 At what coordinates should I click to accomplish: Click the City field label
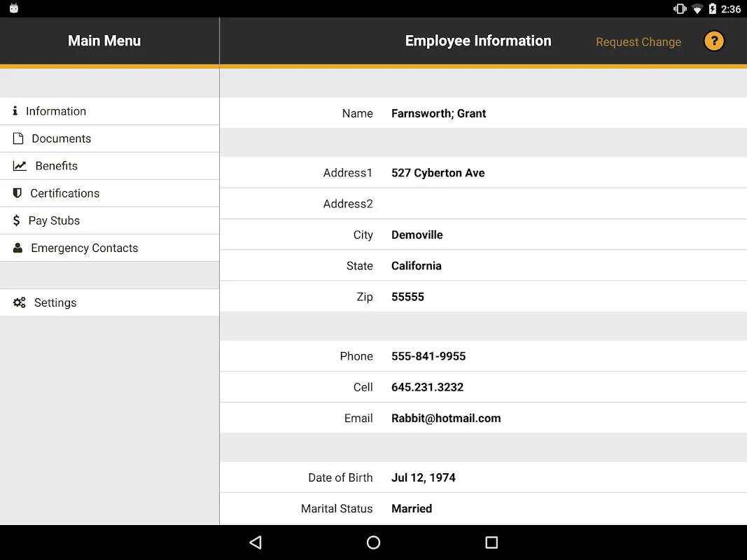363,234
